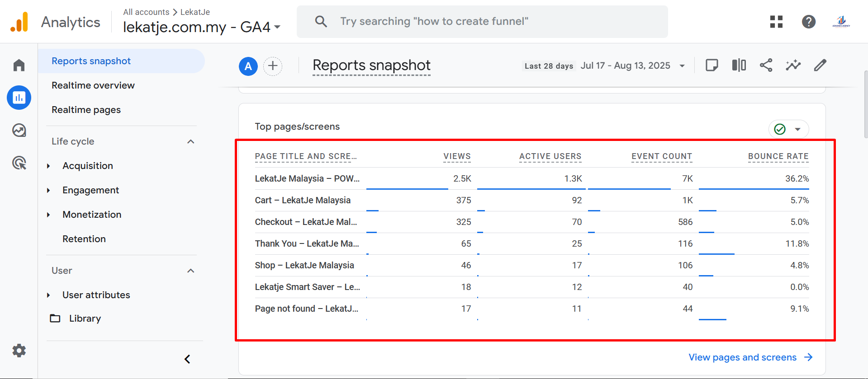868x379 pixels.
Task: Click the add comparison plus button
Action: [x=273, y=66]
